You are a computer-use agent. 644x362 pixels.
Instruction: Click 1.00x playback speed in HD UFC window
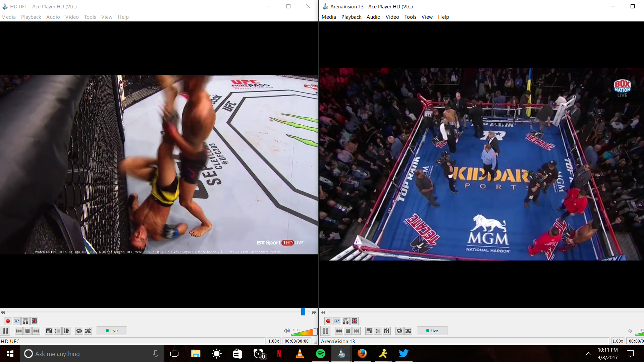coord(274,341)
